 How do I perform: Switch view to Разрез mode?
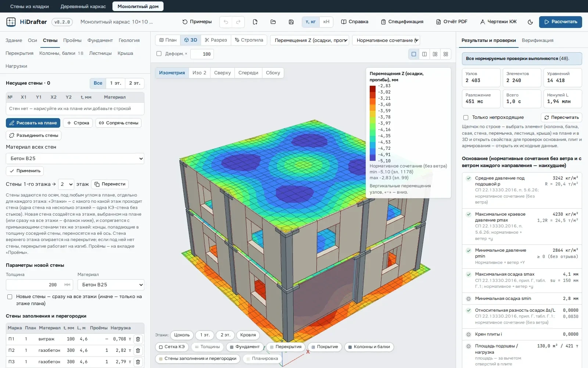point(216,40)
